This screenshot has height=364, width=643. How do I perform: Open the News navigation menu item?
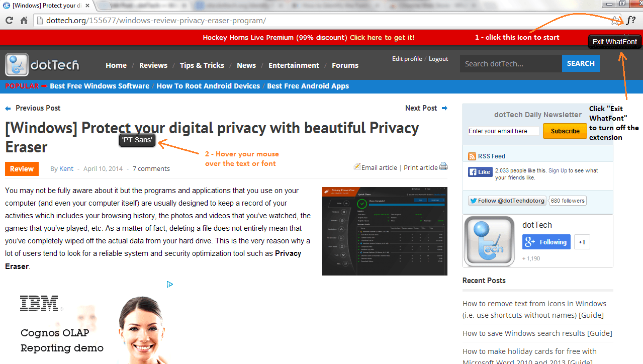click(246, 65)
